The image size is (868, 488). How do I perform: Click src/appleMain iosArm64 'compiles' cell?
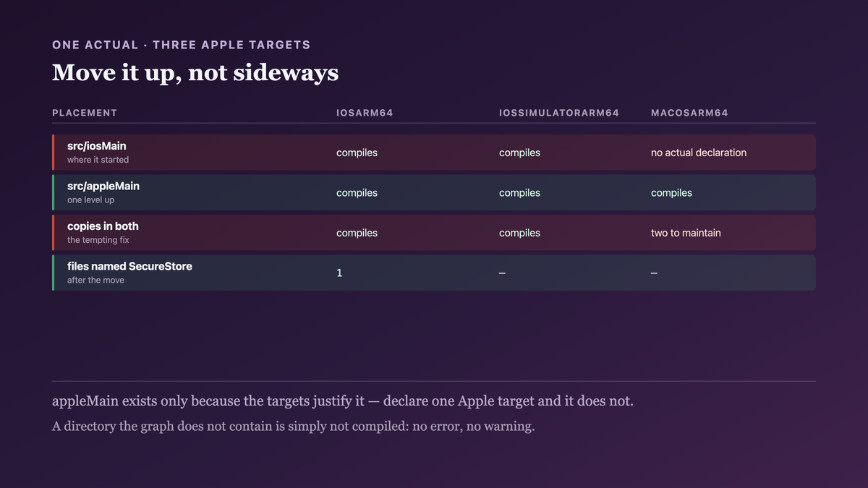pos(357,193)
